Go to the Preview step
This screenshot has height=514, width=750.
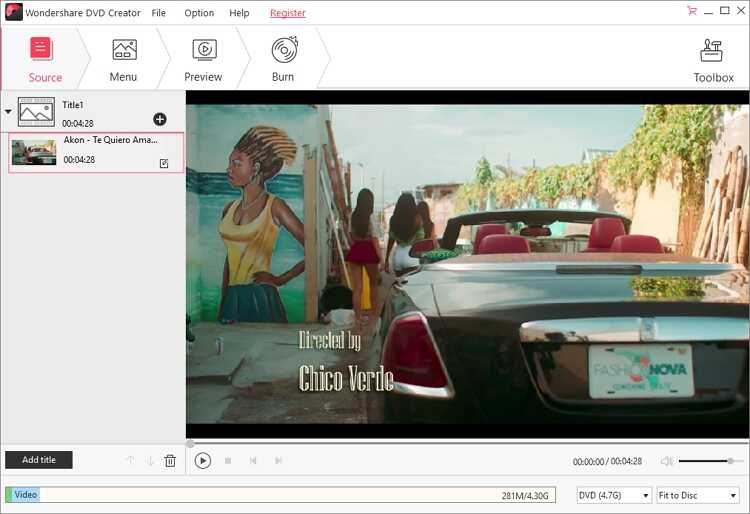(203, 59)
